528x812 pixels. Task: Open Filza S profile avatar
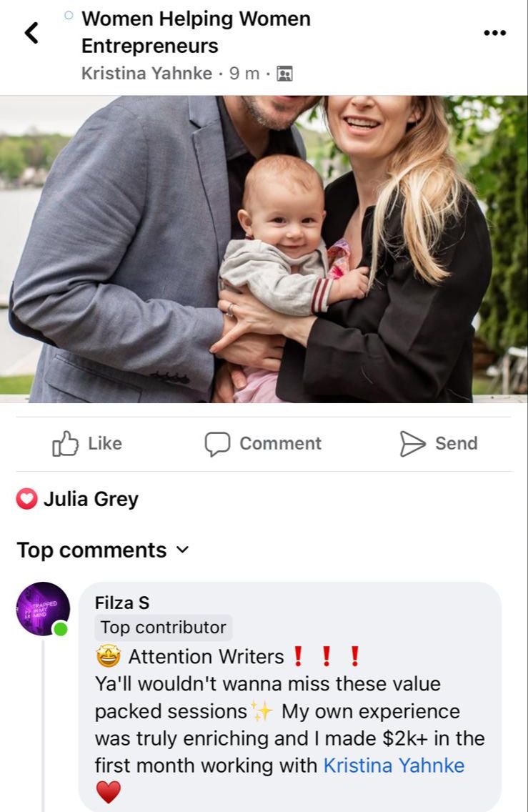tap(43, 609)
